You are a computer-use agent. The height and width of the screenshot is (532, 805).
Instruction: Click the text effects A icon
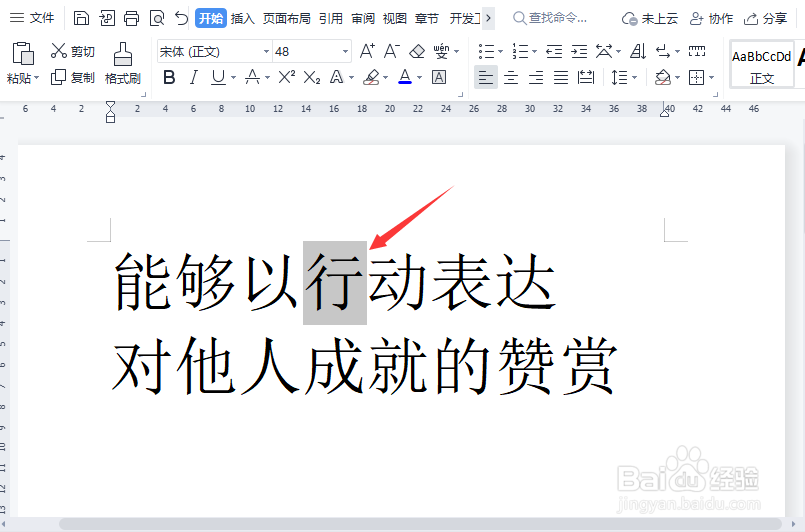(x=337, y=78)
